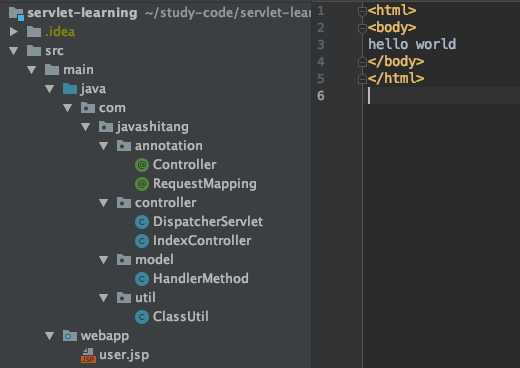
Task: Click the controller package icon
Action: [124, 203]
